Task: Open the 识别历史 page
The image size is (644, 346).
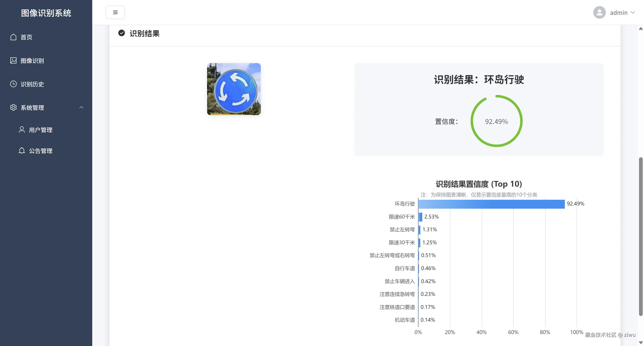Action: tap(32, 84)
